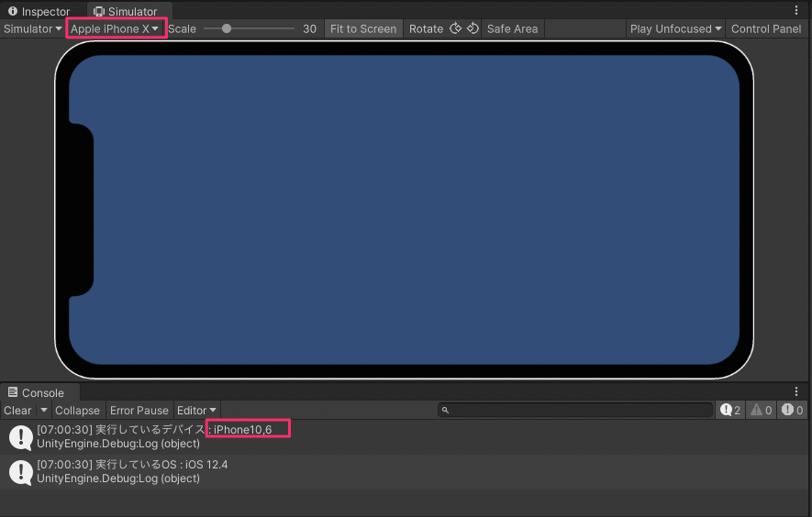Click the Console search field
This screenshot has height=517, width=812.
coord(574,411)
